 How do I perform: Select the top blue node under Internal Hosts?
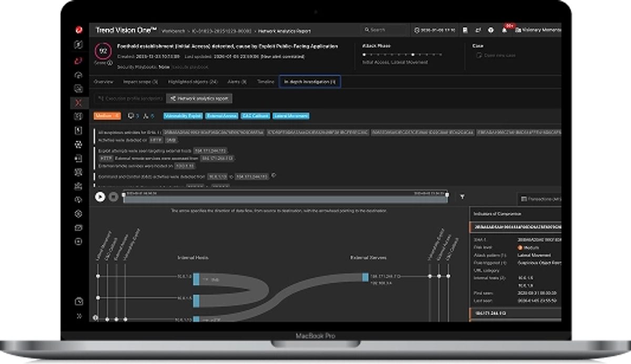[196, 279]
